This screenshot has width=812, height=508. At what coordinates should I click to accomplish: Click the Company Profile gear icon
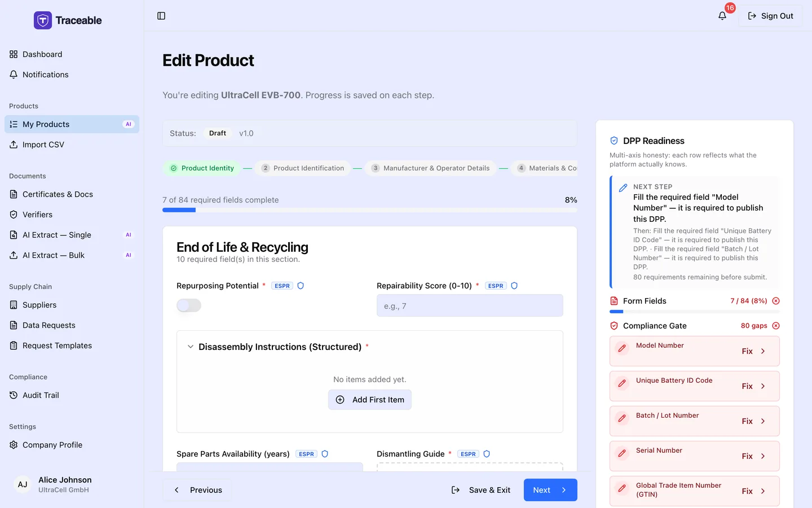pos(14,445)
